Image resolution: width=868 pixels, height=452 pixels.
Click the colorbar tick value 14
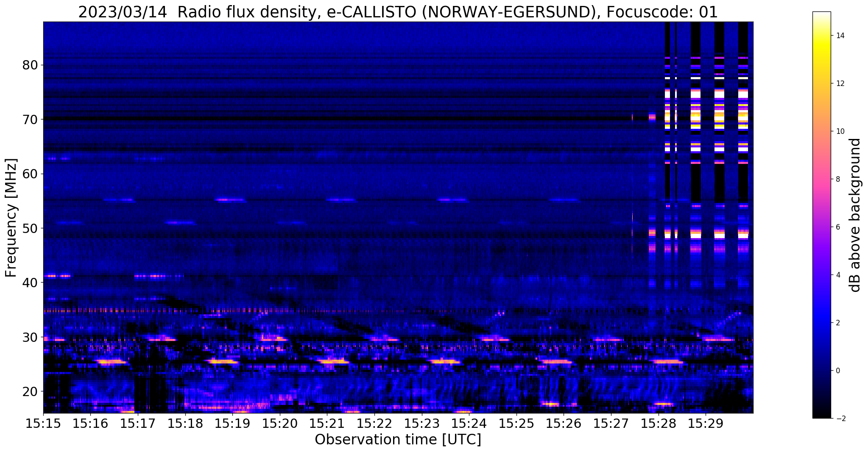click(840, 36)
